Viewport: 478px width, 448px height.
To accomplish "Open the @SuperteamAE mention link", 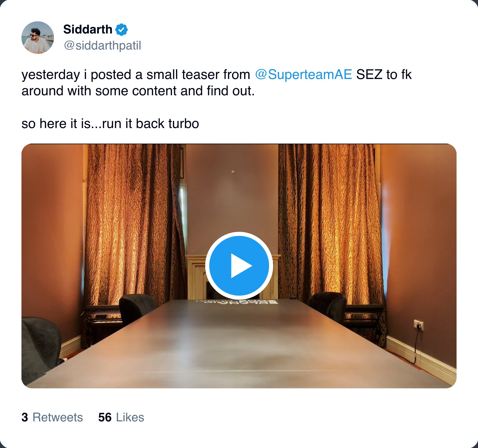I will click(x=303, y=74).
